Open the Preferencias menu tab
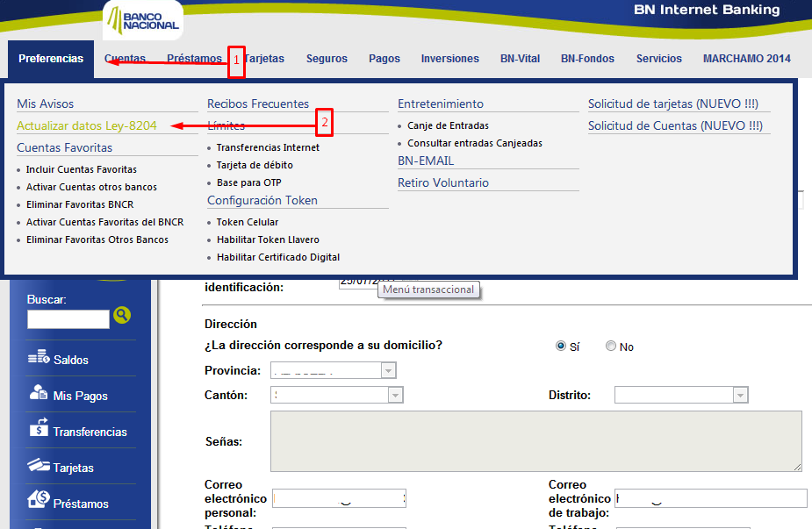The height and width of the screenshot is (529, 812). coord(51,59)
